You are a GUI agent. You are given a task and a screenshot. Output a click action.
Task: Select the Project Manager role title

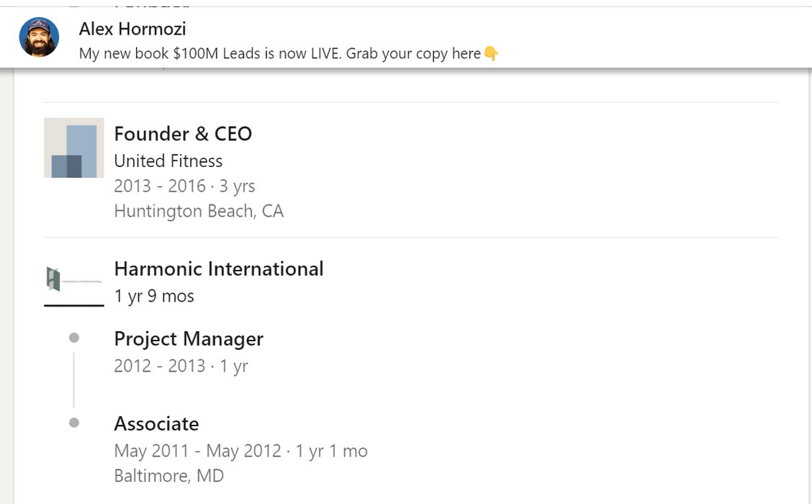point(189,338)
